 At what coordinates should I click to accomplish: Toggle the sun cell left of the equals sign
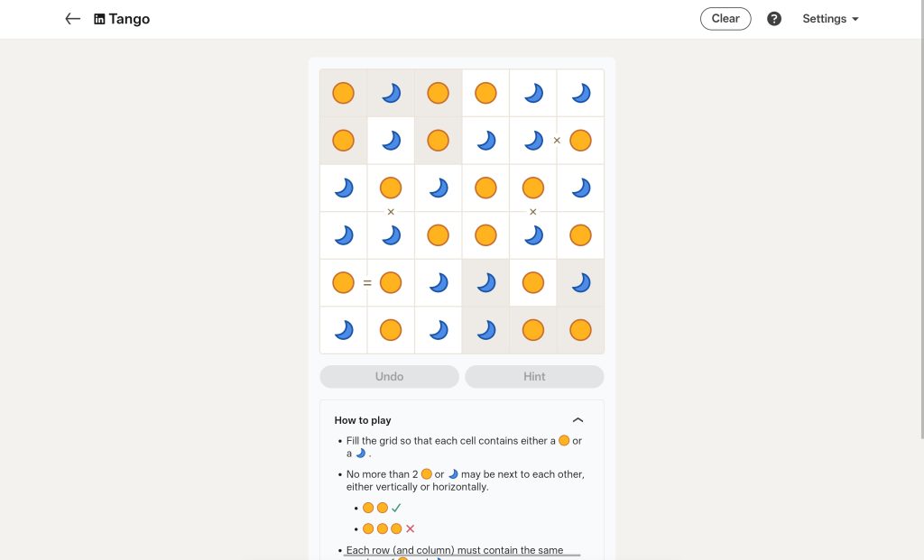pos(343,282)
